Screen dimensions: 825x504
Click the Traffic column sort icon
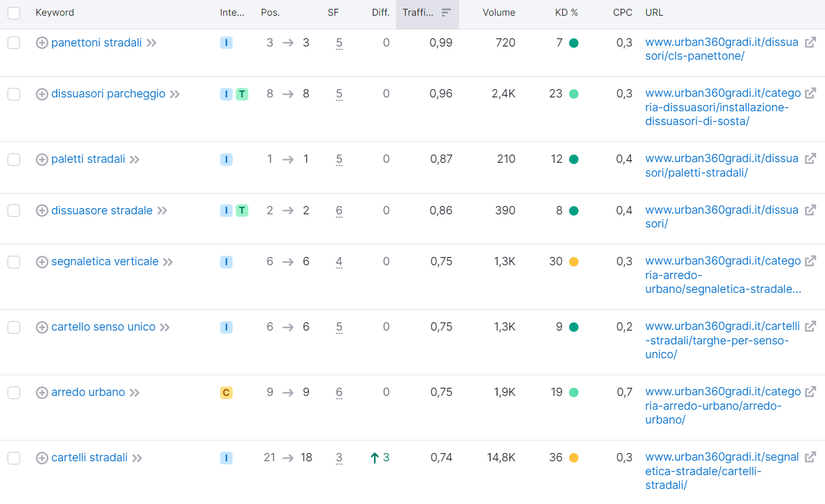(x=446, y=13)
